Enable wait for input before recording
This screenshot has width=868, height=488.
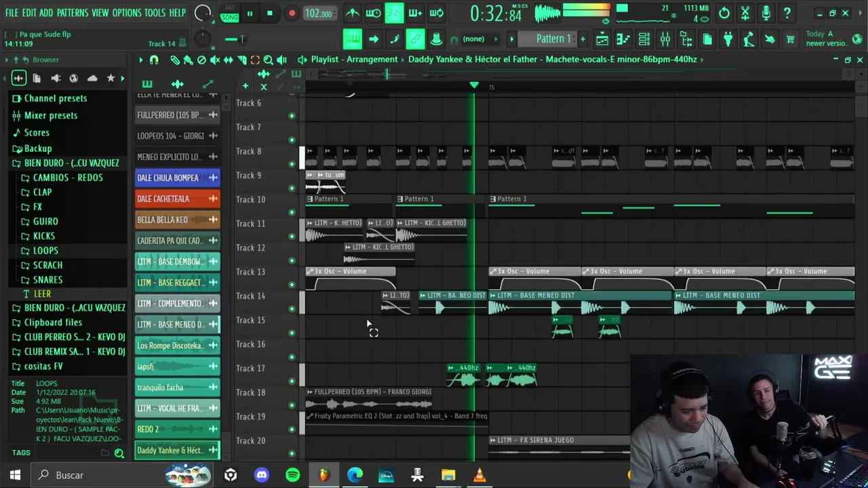click(374, 13)
